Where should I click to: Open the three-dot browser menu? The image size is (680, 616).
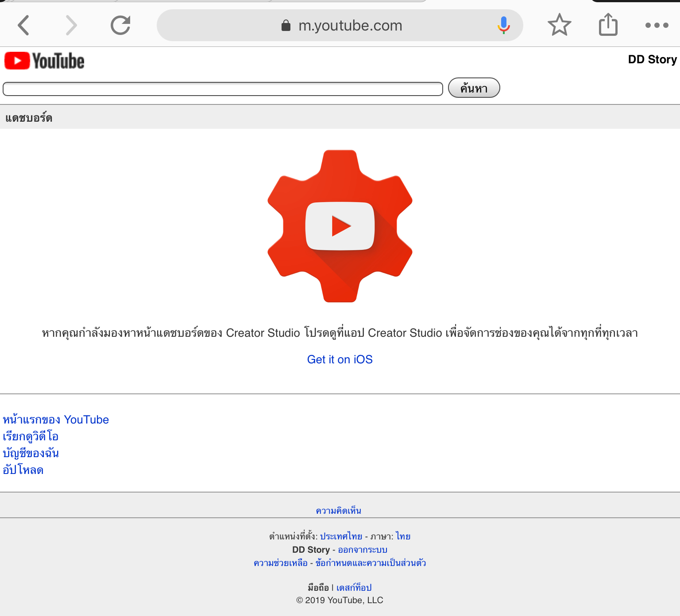pos(657,25)
